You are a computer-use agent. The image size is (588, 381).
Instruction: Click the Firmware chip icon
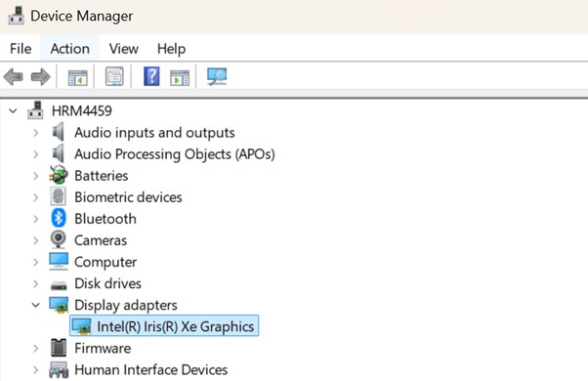point(59,348)
